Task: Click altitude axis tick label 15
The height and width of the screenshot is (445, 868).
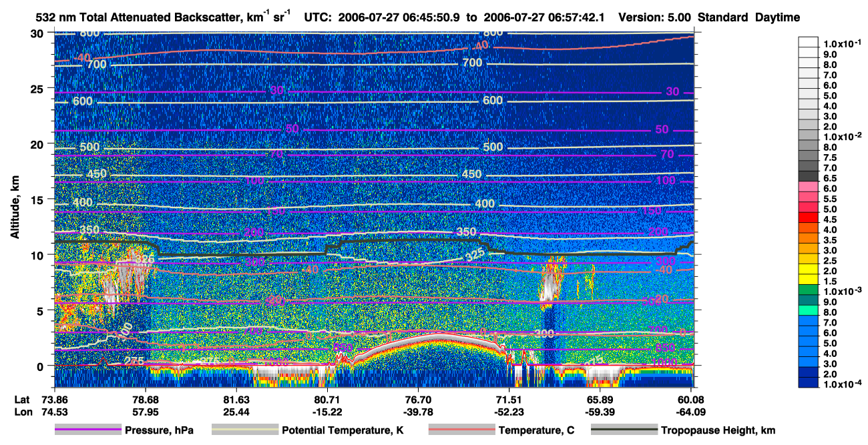Action: [38, 199]
